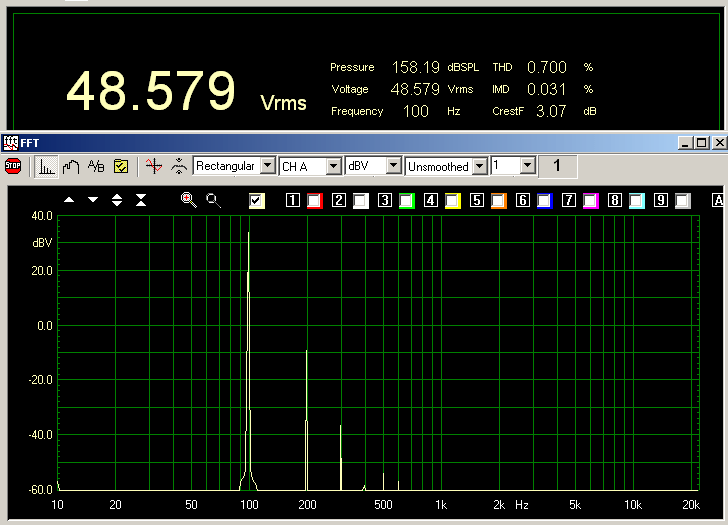This screenshot has height=525, width=728.
Task: Click the scale up triangle arrow
Action: point(69,200)
